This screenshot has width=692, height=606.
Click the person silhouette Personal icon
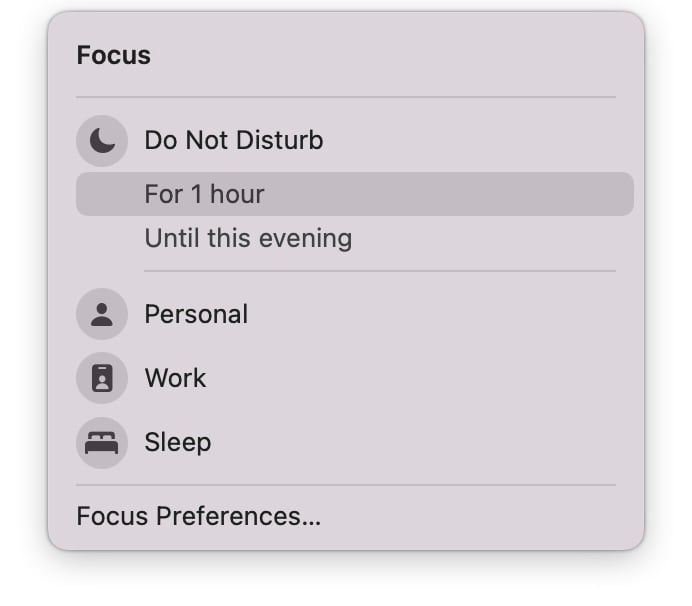[x=102, y=314]
